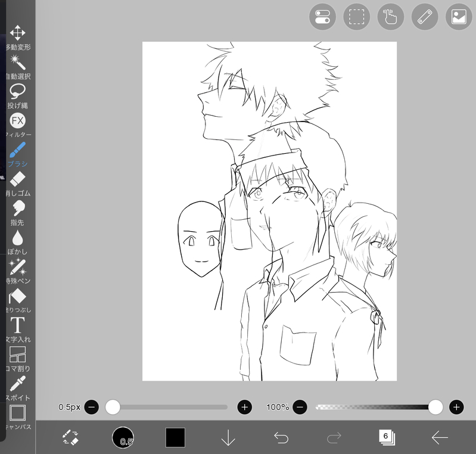Open the layers panel showing 6
The image size is (476, 454).
[x=387, y=437]
